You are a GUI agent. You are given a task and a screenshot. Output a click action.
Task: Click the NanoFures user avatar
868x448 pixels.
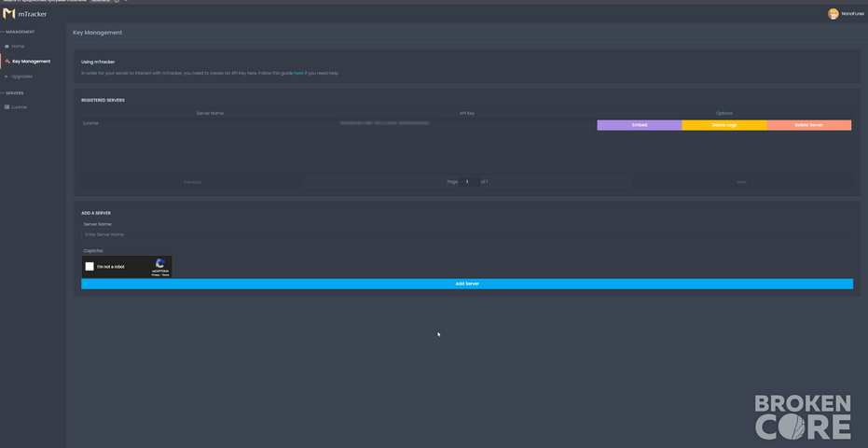(834, 14)
